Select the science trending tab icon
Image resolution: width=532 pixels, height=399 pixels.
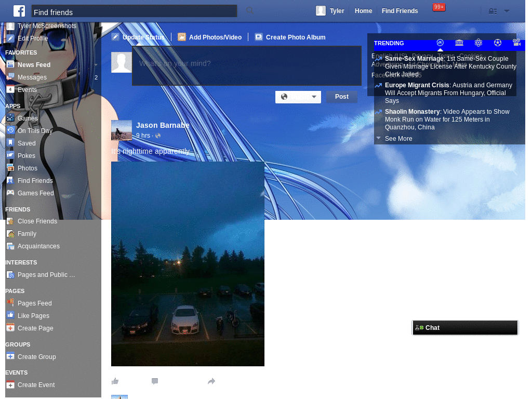click(478, 43)
